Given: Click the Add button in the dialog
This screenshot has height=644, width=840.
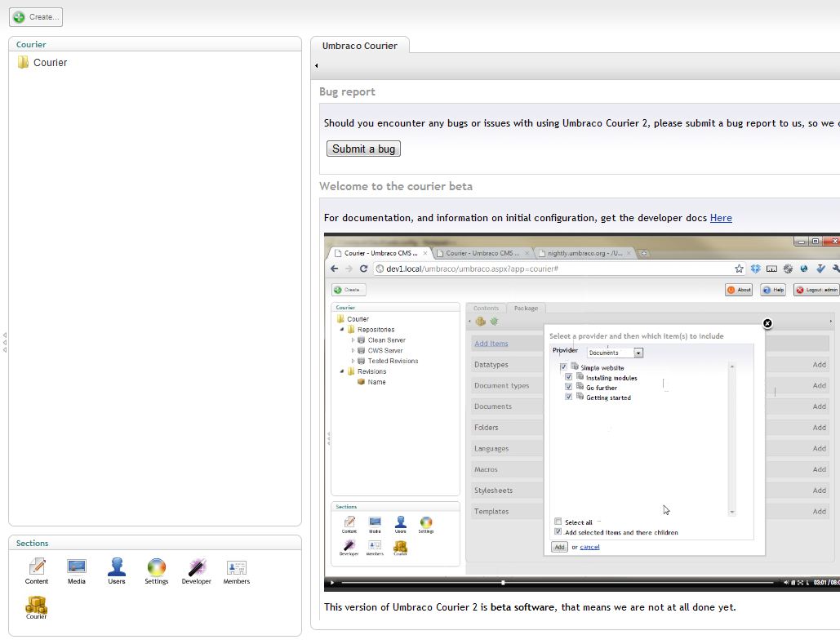Looking at the screenshot, I should tap(559, 547).
